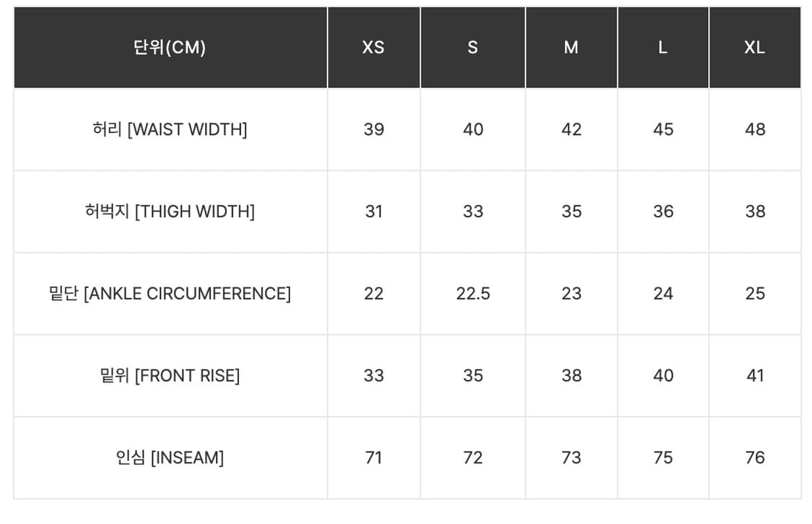
Task: Click the XL front rise value 41
Action: 755,376
